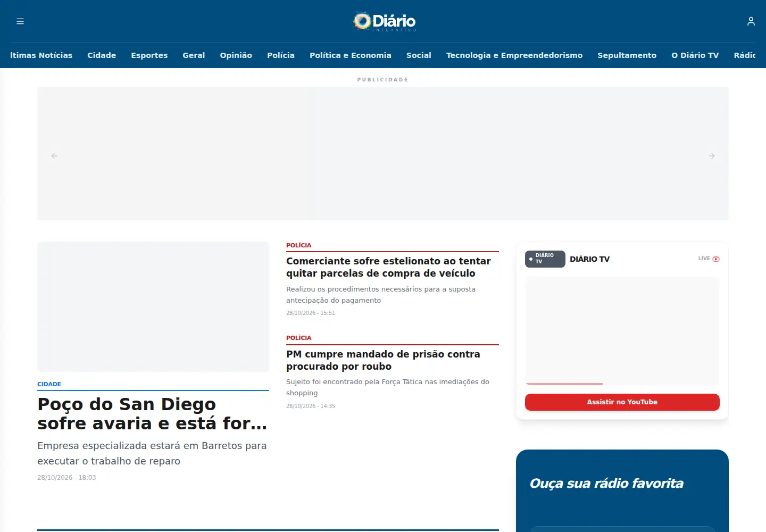Click the CIDADE category label
Screen dimensions: 766x532
49,384
